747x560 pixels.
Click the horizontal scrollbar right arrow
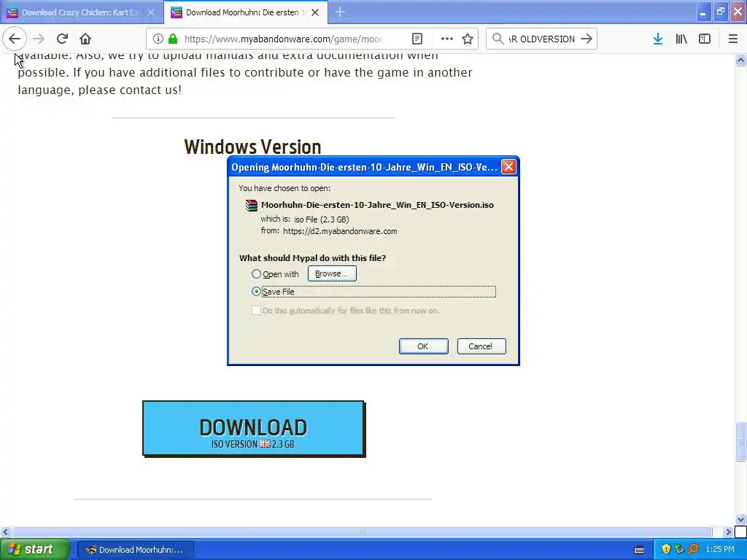coord(728,532)
